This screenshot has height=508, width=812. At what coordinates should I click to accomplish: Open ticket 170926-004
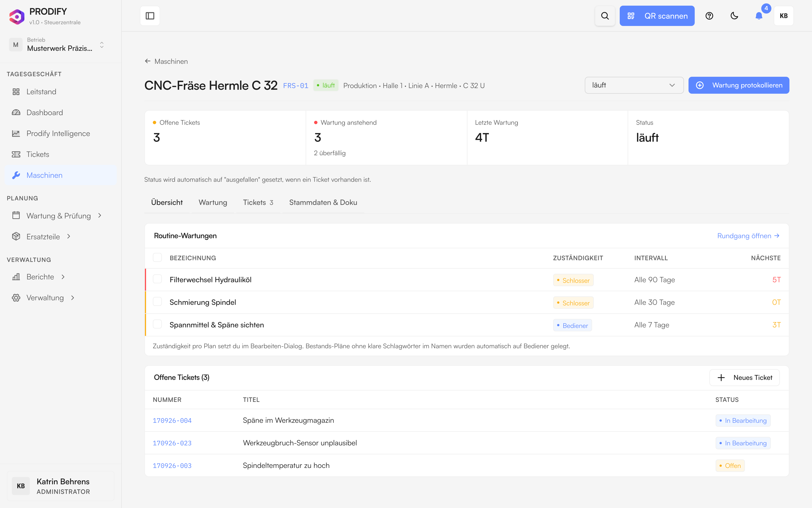coord(172,421)
